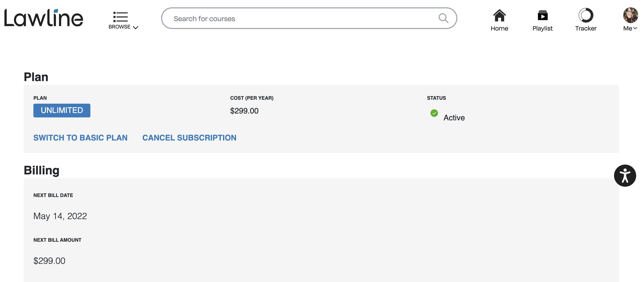Click the Cancel Subscription link
Screen dimensions: 644x282
click(x=189, y=138)
